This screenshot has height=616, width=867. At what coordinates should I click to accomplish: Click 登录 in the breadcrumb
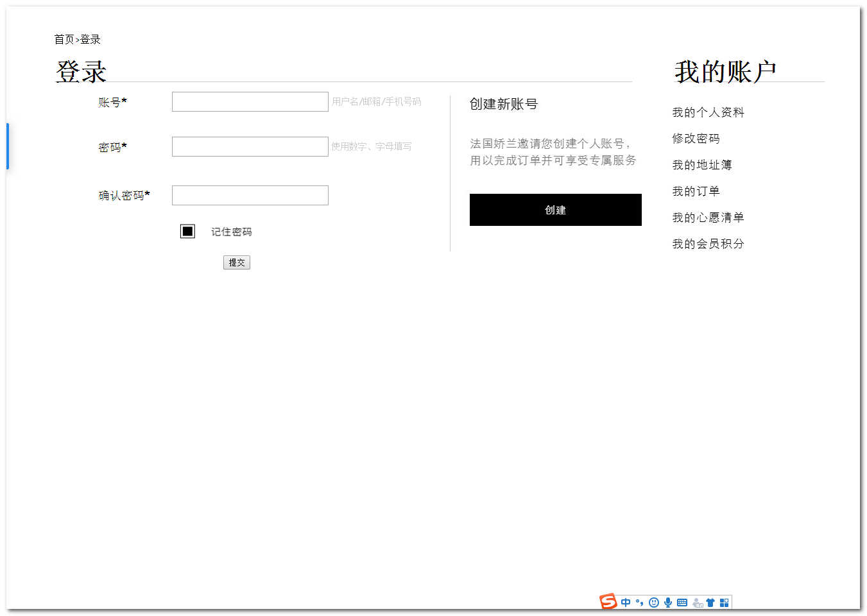tap(90, 39)
